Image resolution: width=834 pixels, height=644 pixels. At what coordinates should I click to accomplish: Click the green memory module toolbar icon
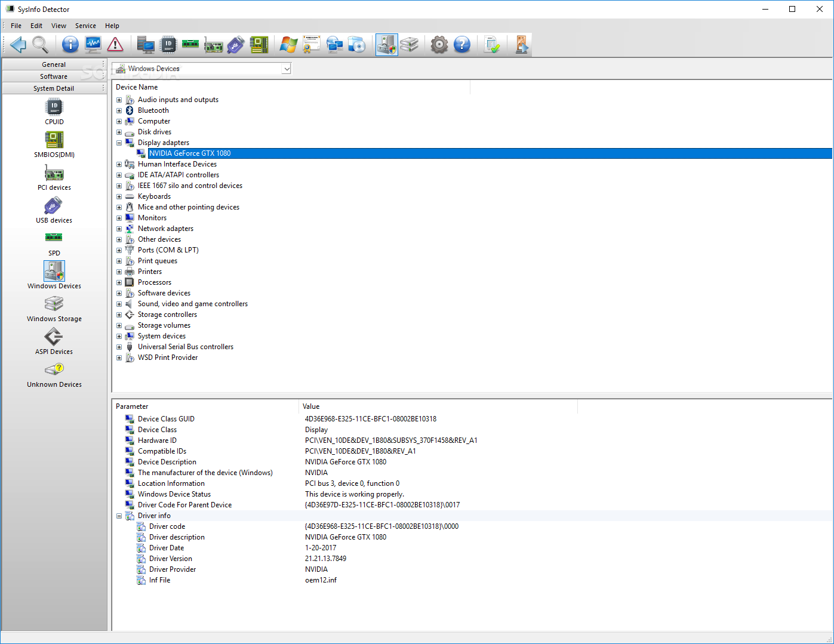[x=190, y=44]
